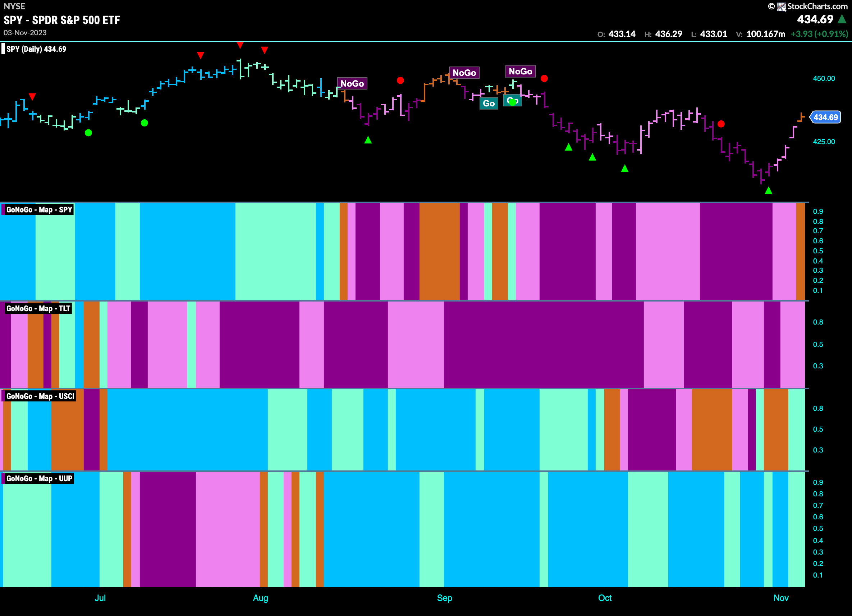This screenshot has width=852, height=616.
Task: Click the 0.1 scale value in UUP map panel
Action: [x=818, y=575]
